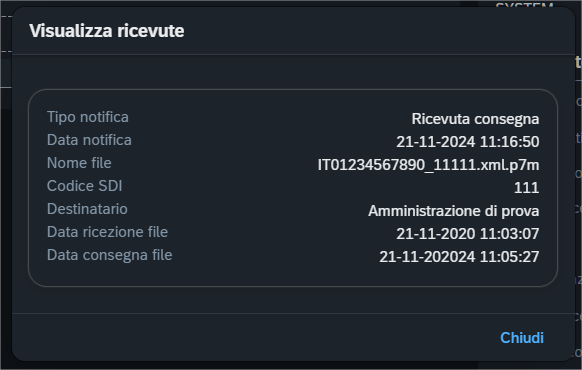Click the Codice SDI label
582x370 pixels.
point(84,186)
